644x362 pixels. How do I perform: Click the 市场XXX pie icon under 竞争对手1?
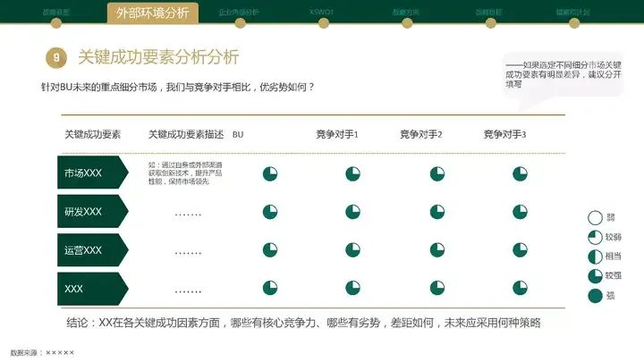click(352, 174)
